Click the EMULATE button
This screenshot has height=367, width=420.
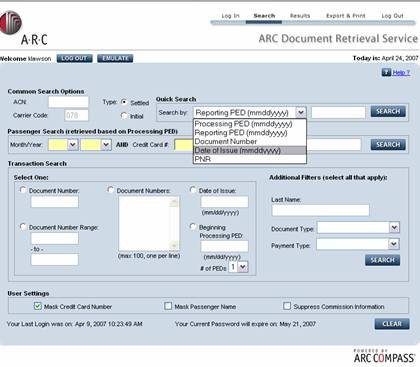(115, 58)
